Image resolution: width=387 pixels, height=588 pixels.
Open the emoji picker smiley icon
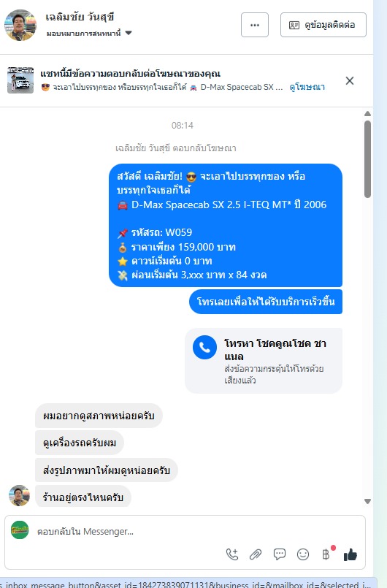tap(303, 554)
